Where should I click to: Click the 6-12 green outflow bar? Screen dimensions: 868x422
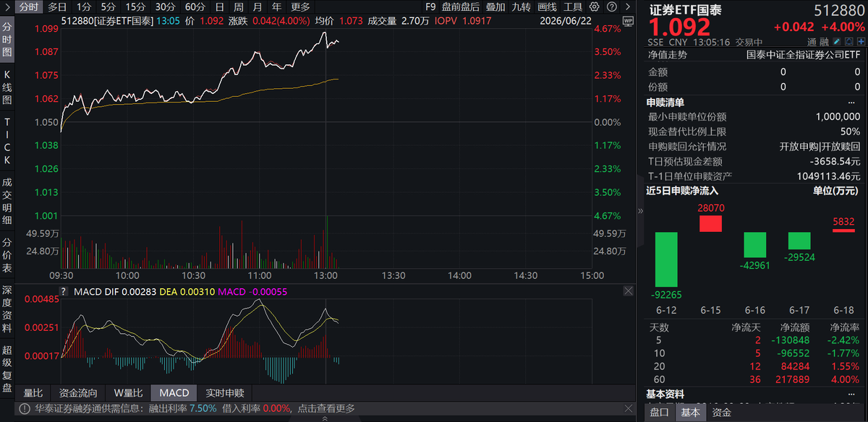point(666,259)
